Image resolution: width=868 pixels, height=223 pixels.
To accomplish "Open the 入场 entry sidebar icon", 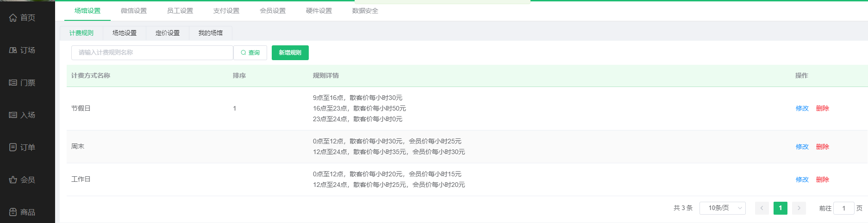I will coord(13,115).
